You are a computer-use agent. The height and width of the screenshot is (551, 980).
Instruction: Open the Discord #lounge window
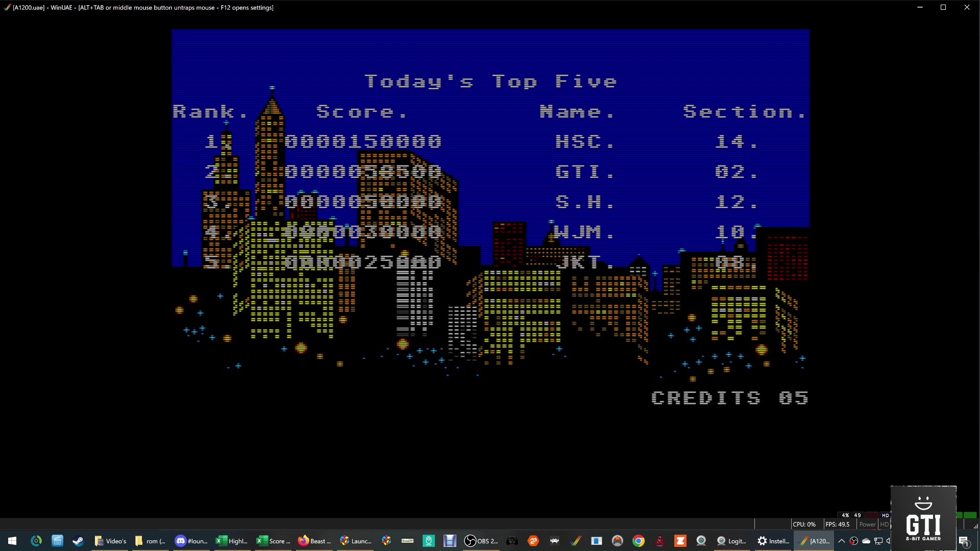pos(191,541)
